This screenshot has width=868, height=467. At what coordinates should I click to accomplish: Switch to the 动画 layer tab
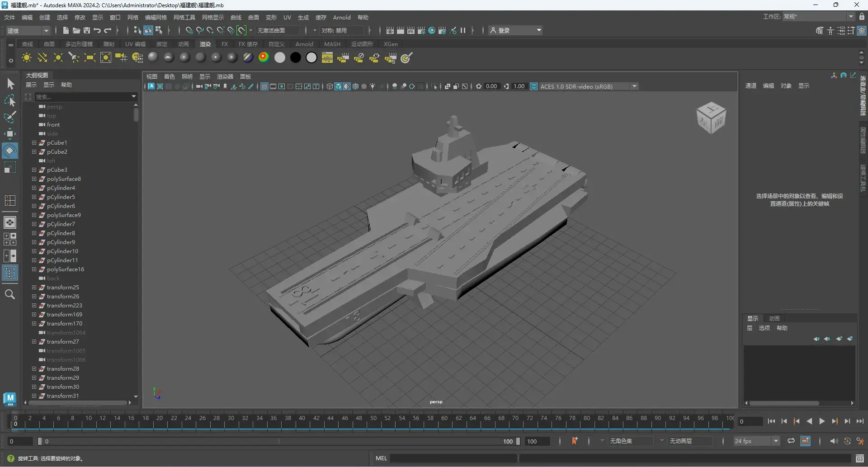click(x=774, y=319)
